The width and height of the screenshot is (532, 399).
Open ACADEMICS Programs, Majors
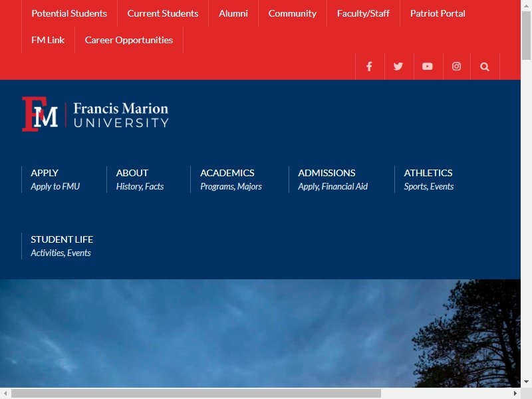point(231,180)
